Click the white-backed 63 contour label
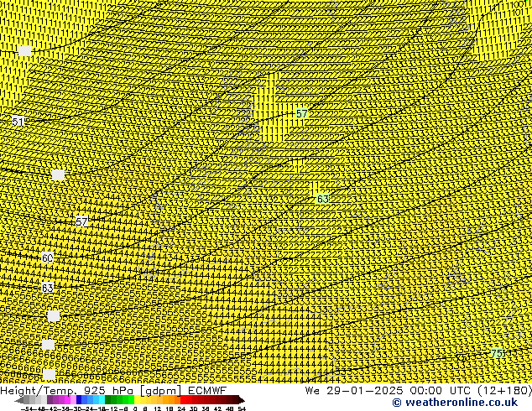This screenshot has width=532, height=411. tap(47, 288)
